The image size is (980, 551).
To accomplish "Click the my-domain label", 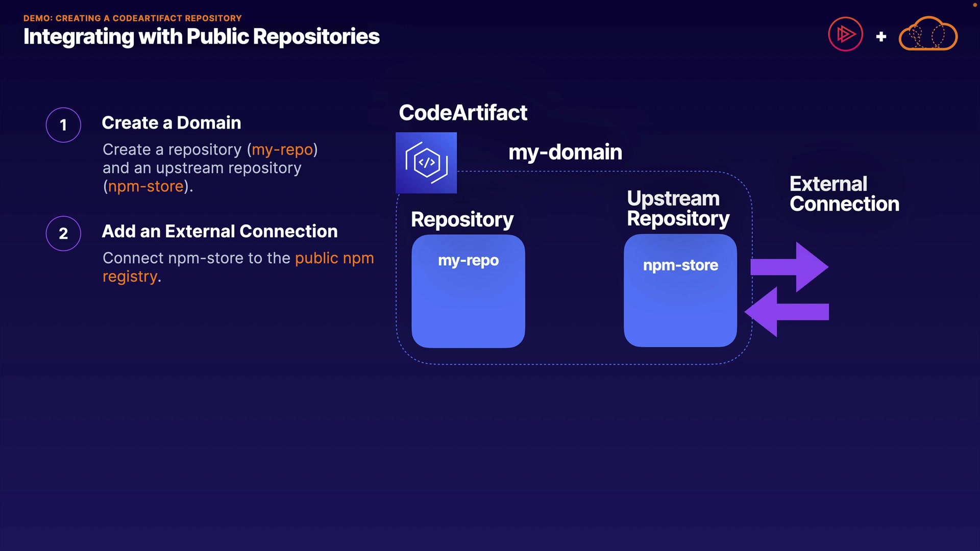I will pyautogui.click(x=565, y=152).
